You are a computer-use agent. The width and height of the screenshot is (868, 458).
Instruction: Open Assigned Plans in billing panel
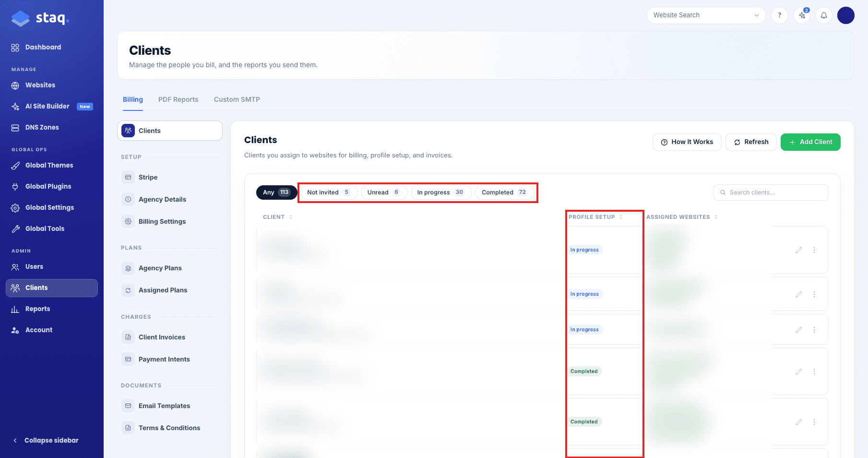170,290
